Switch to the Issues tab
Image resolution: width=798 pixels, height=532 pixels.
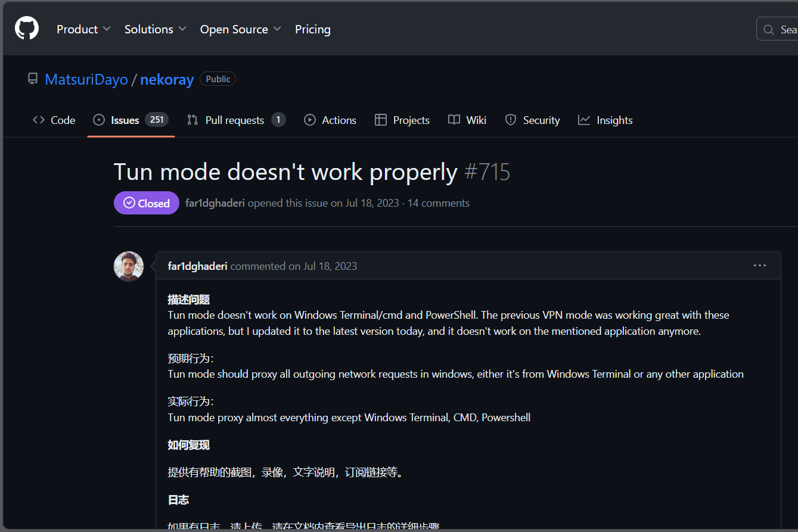[x=131, y=120]
